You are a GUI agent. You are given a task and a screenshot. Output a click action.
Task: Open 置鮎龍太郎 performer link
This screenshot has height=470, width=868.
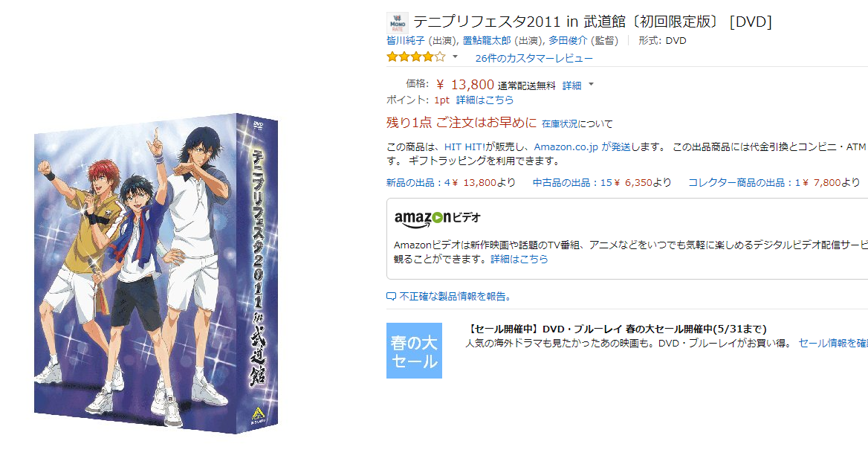tap(487, 40)
